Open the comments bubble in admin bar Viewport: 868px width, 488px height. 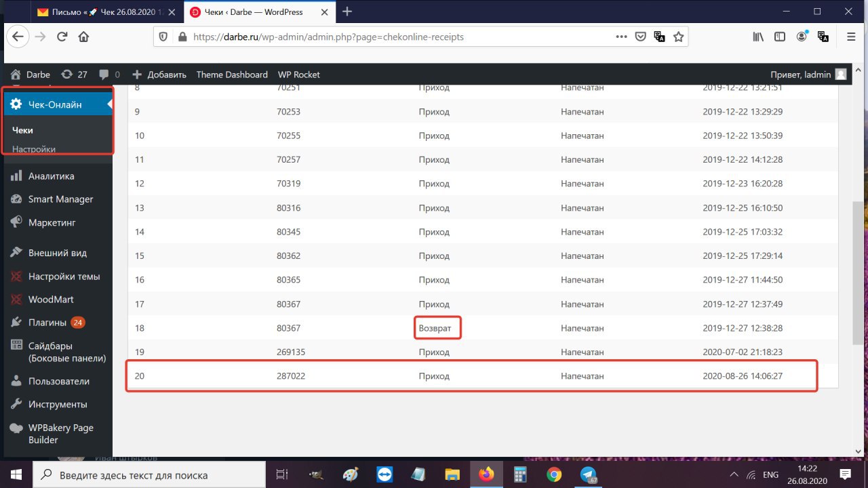click(x=109, y=75)
